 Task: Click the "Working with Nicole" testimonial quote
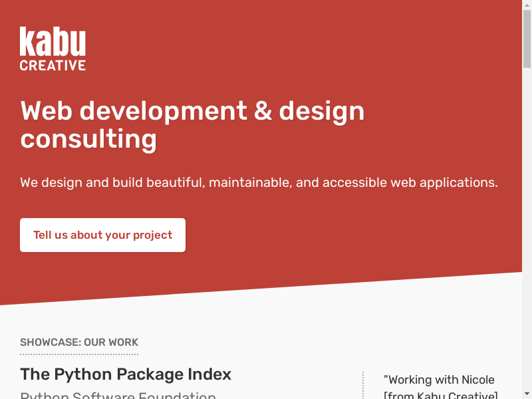pyautogui.click(x=439, y=380)
